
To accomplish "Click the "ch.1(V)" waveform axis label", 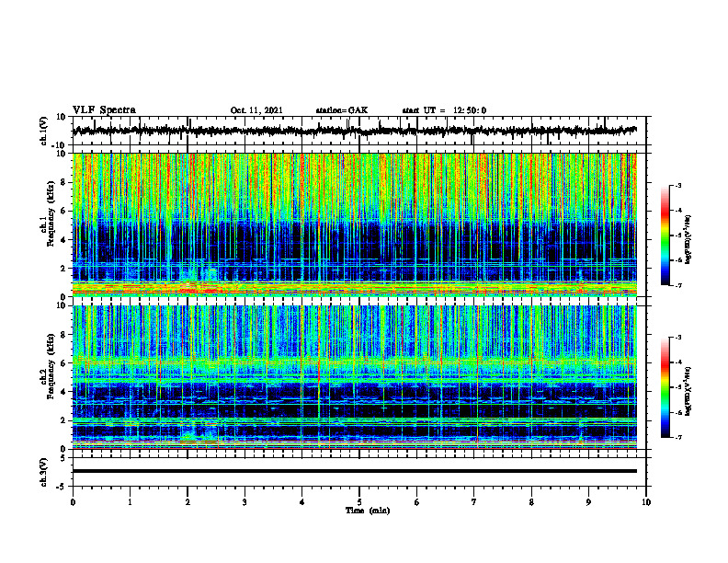I will [x=44, y=131].
